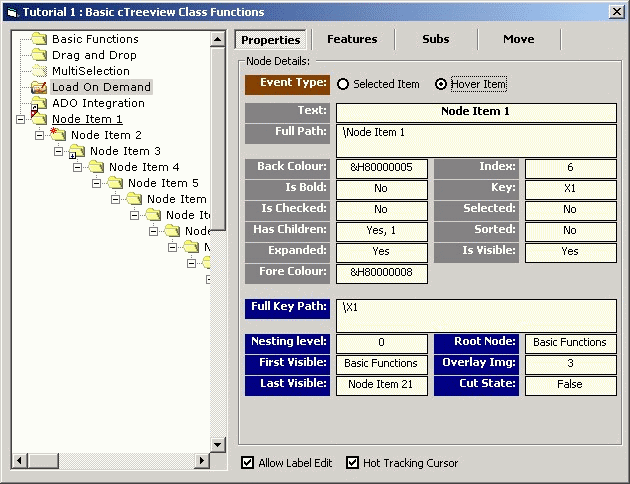This screenshot has width=630, height=484.
Task: Click the faded MultiSelection folder icon
Action: [39, 71]
